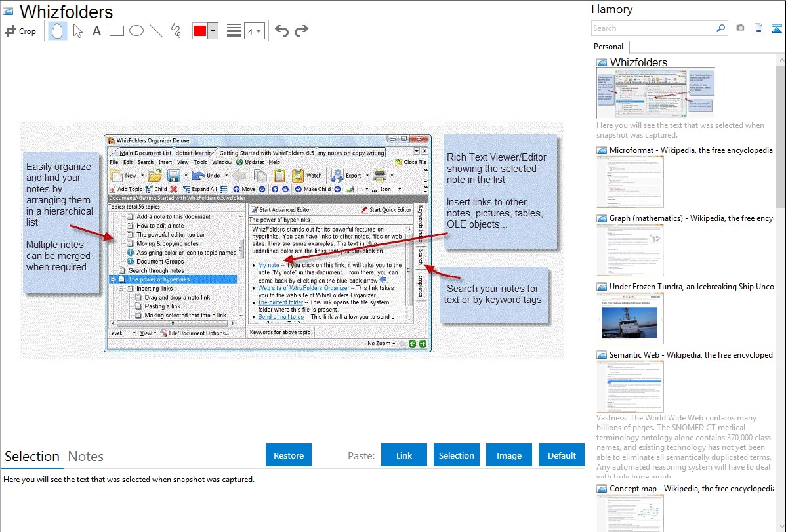This screenshot has height=532, width=786.
Task: Click the 'My note' hyperlink
Action: coord(268,265)
